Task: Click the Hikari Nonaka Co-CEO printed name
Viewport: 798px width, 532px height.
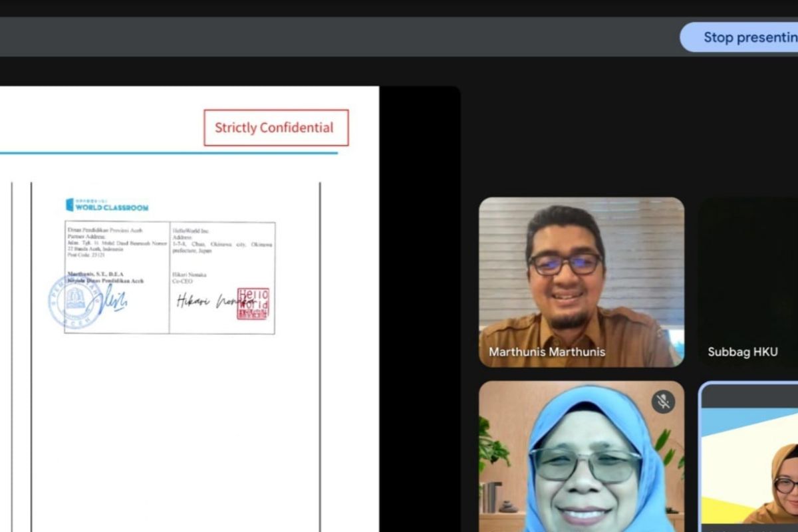Action: tap(190, 278)
